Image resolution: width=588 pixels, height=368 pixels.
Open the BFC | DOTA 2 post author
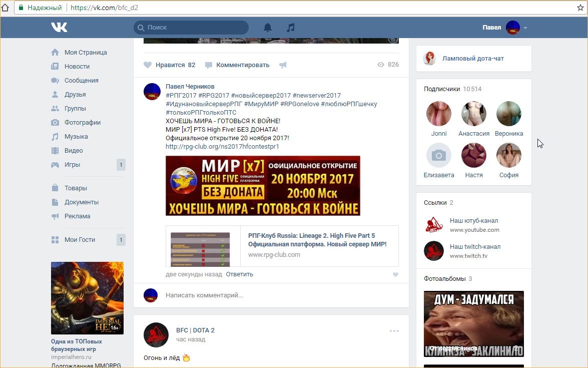tap(195, 330)
